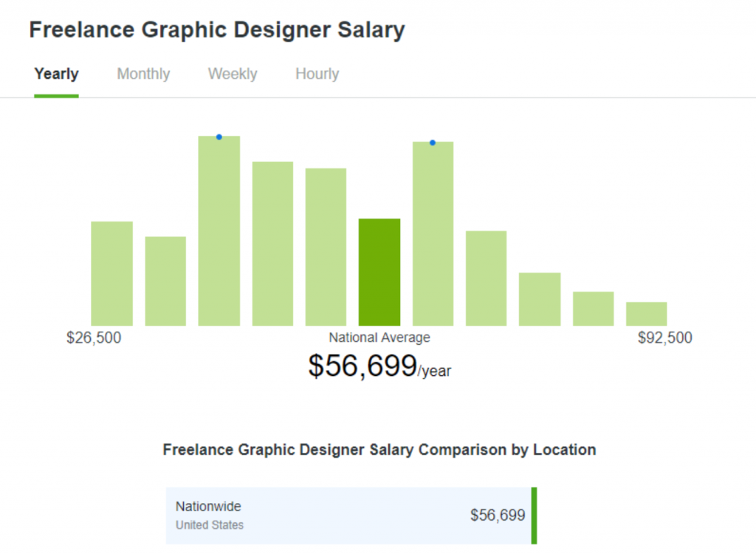Click the Freelance Graphic Designer Salary heading
This screenshot has height=554, width=756.
tap(217, 30)
